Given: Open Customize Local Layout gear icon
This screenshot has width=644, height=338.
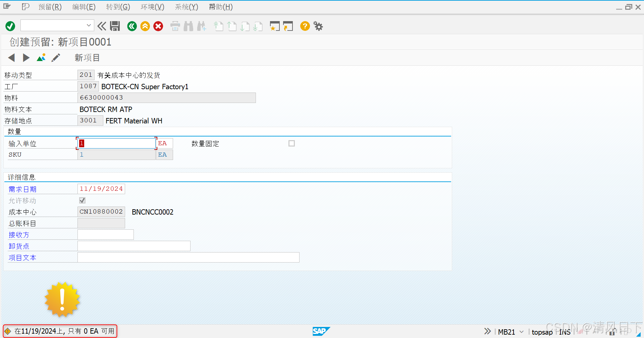Looking at the screenshot, I should click(318, 26).
